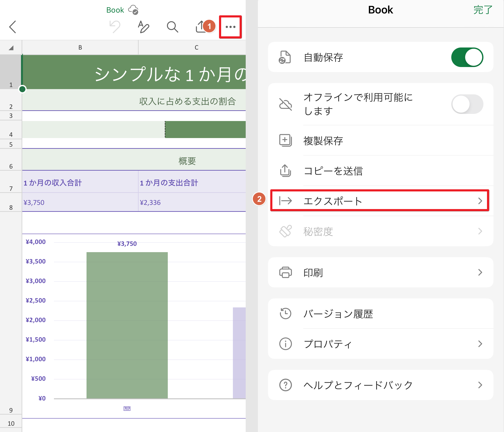Viewport: 504px width, 432px height.
Task: Click the purple expense chart bar
Action: tap(239, 353)
